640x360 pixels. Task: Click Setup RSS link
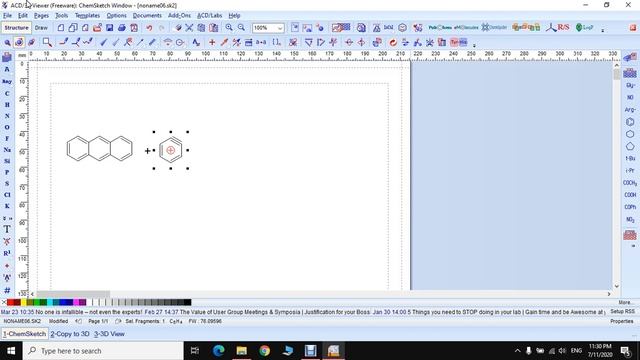622,311
